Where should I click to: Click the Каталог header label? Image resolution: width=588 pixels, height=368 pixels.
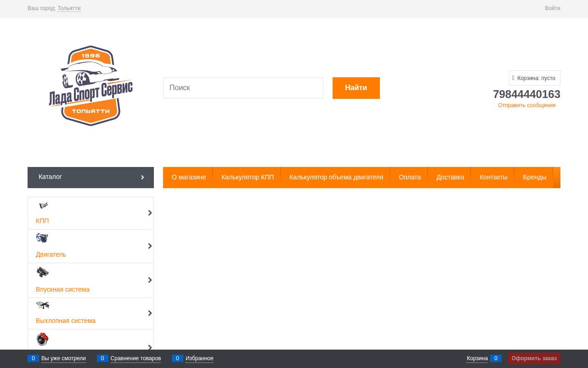50,177
